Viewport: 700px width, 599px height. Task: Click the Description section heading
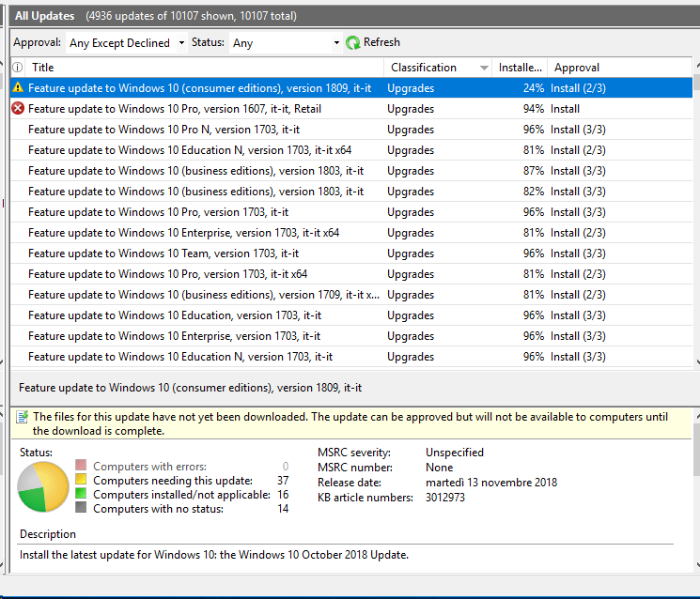[48, 534]
